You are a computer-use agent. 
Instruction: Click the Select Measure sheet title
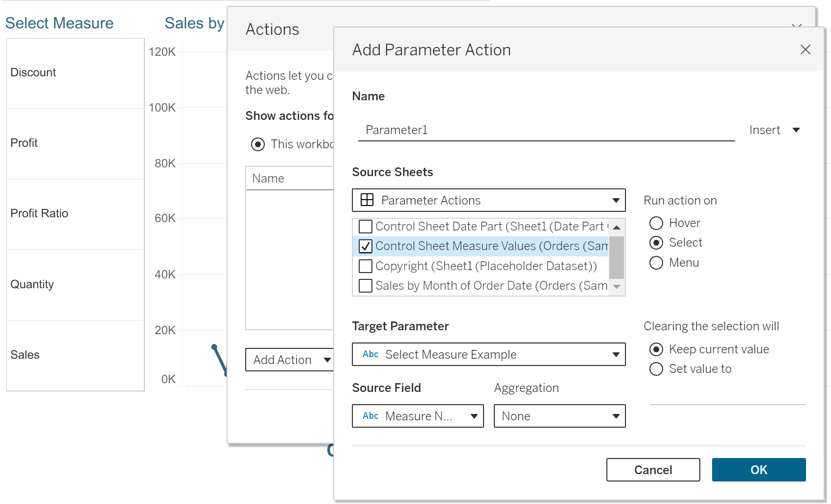59,23
